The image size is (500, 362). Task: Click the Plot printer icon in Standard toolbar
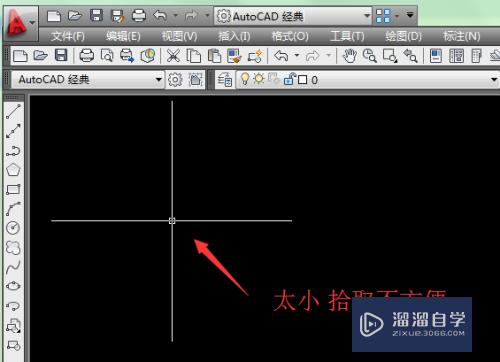87,55
